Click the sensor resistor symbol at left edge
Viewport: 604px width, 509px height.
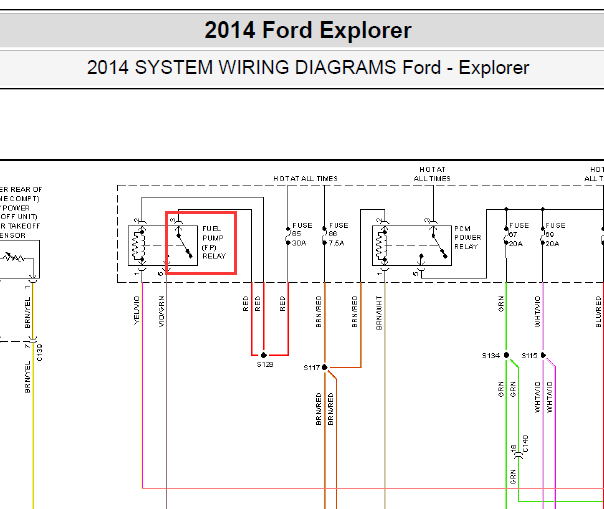click(12, 257)
